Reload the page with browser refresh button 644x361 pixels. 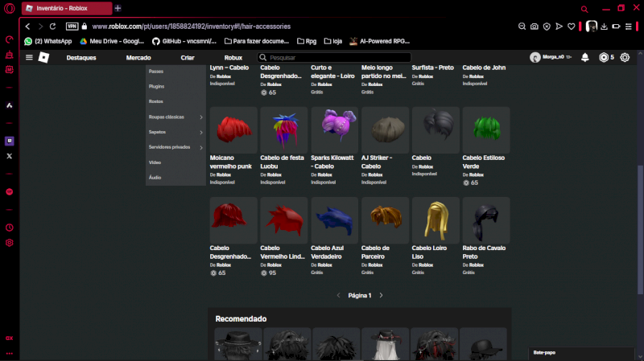coord(52,26)
